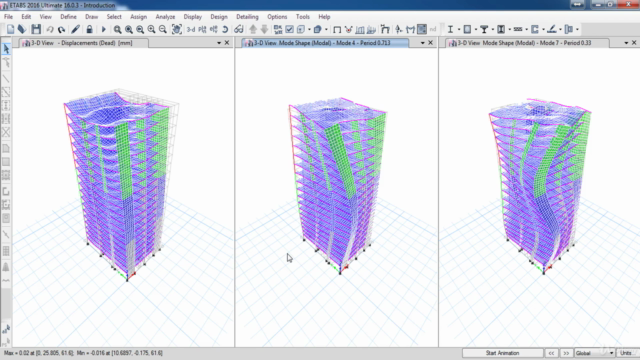Click the Zoom Out magnifier icon
The width and height of the screenshot is (640, 360).
pyautogui.click(x=162, y=29)
